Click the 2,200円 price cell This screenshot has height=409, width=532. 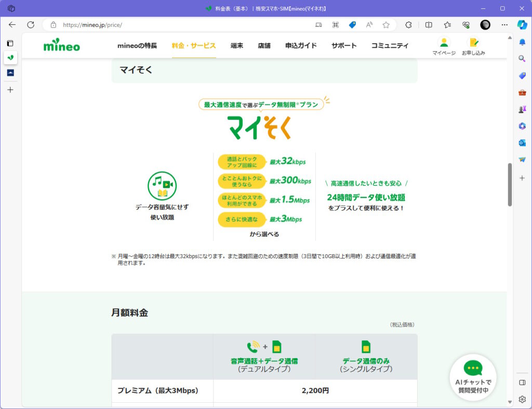(x=315, y=390)
